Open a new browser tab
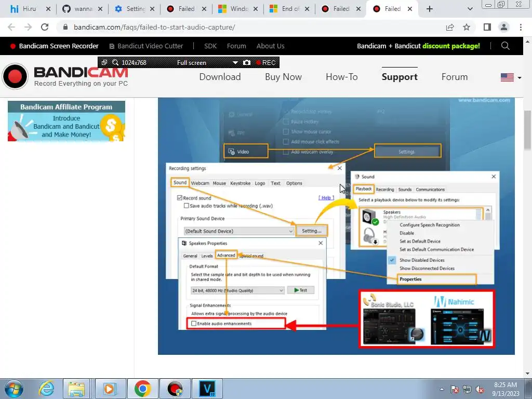Screen dimensions: 532x399 430,9
